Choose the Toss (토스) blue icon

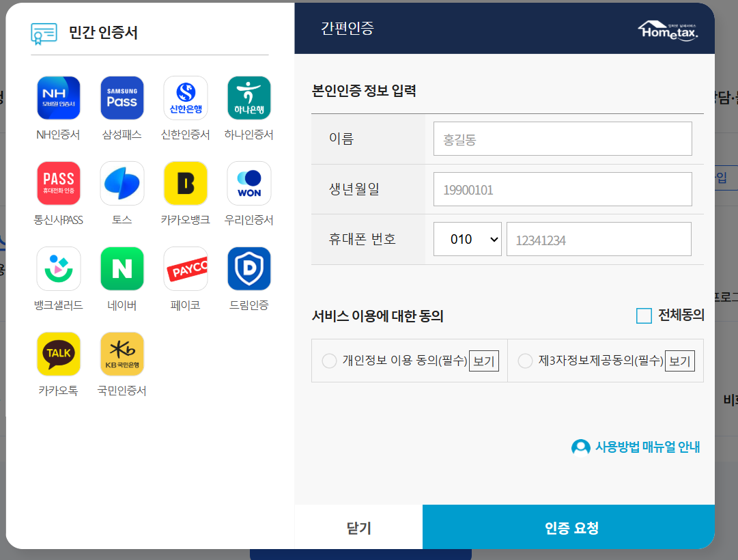[x=122, y=183]
